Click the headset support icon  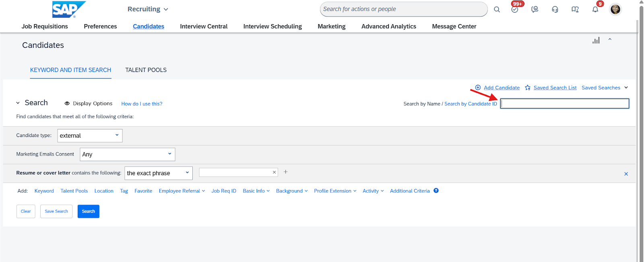(x=555, y=10)
